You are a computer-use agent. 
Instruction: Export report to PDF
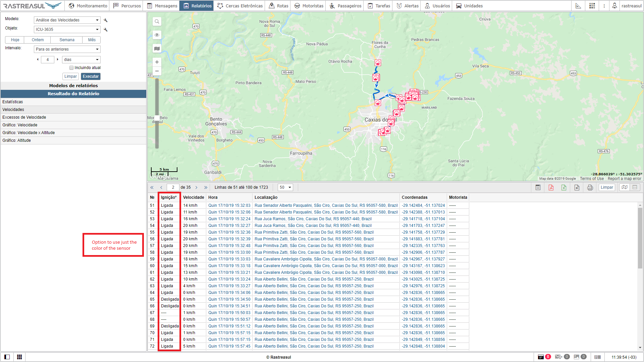pyautogui.click(x=551, y=187)
